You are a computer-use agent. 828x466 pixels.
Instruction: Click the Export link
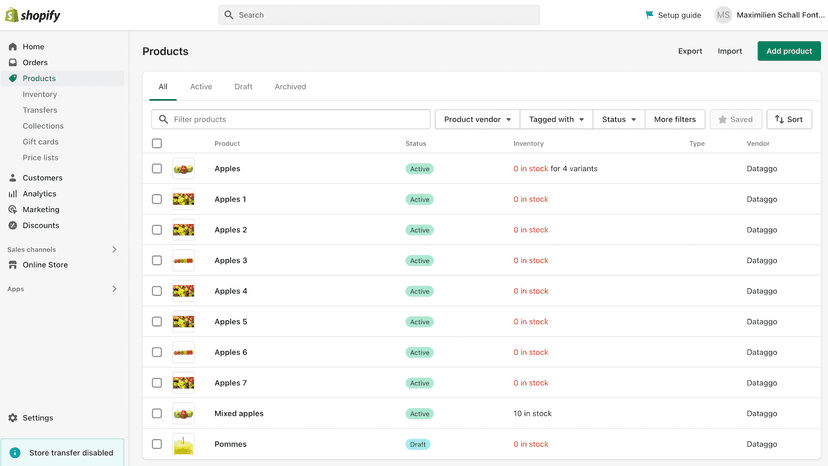[690, 51]
